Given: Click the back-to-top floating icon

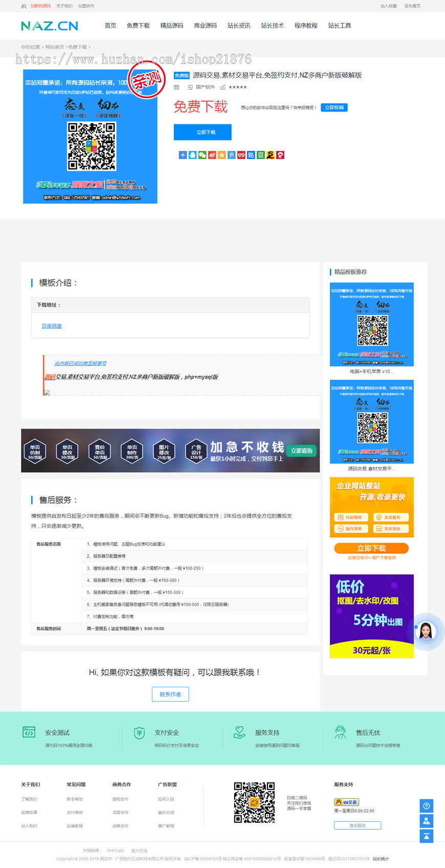Looking at the screenshot, I should click(x=427, y=836).
